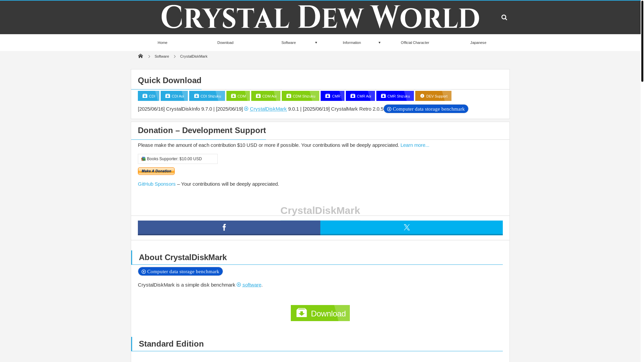Screen dimensions: 644x362
Task: Click the CMR Shizuku download button
Action: [x=395, y=96]
